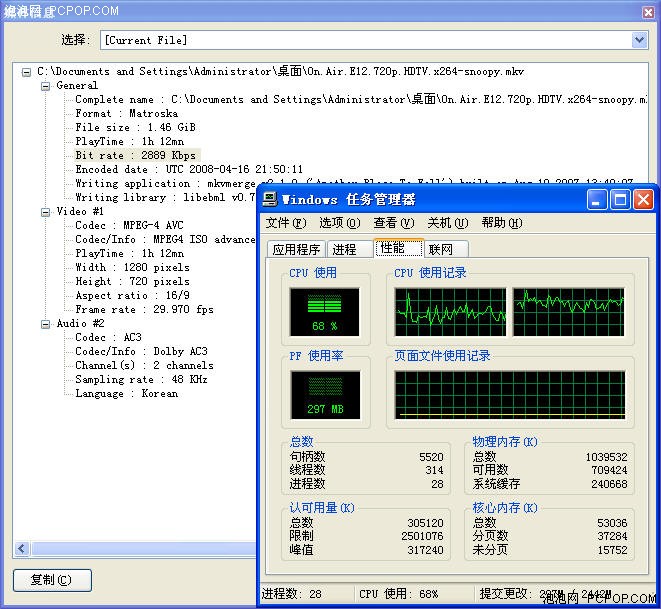The image size is (661, 609).
Task: Select the 'Frame rate : 29.970 fps' row
Action: coord(144,309)
